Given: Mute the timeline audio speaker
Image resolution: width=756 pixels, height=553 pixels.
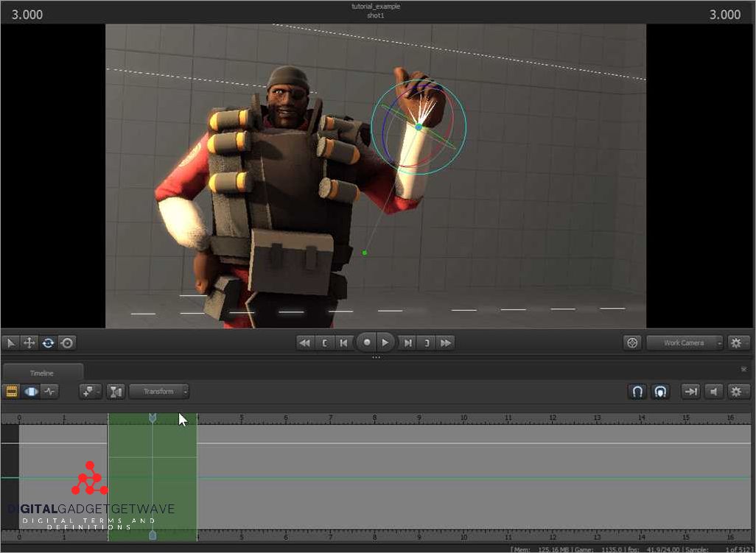Looking at the screenshot, I should 714,391.
